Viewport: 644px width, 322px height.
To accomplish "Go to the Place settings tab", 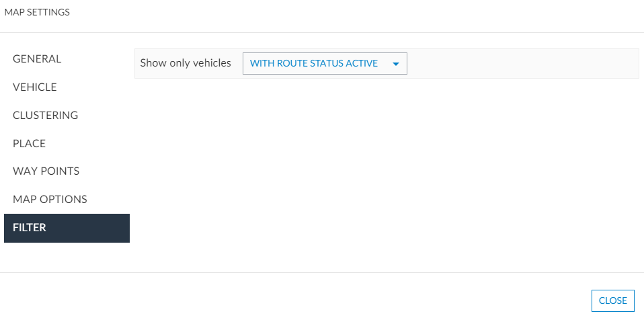I will click(x=30, y=144).
